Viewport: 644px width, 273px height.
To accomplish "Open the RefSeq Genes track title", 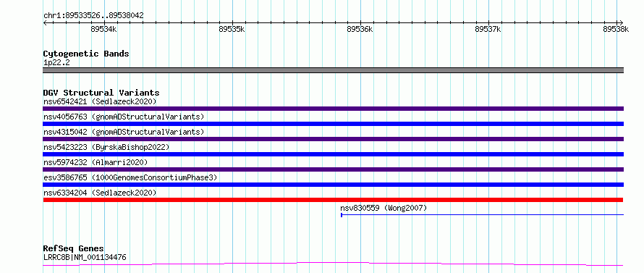I will click(x=73, y=249).
